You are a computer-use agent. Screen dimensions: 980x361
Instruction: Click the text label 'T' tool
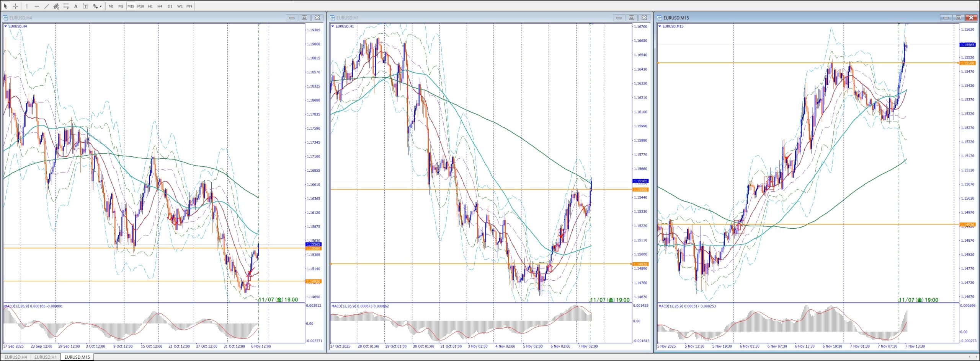[x=85, y=6]
